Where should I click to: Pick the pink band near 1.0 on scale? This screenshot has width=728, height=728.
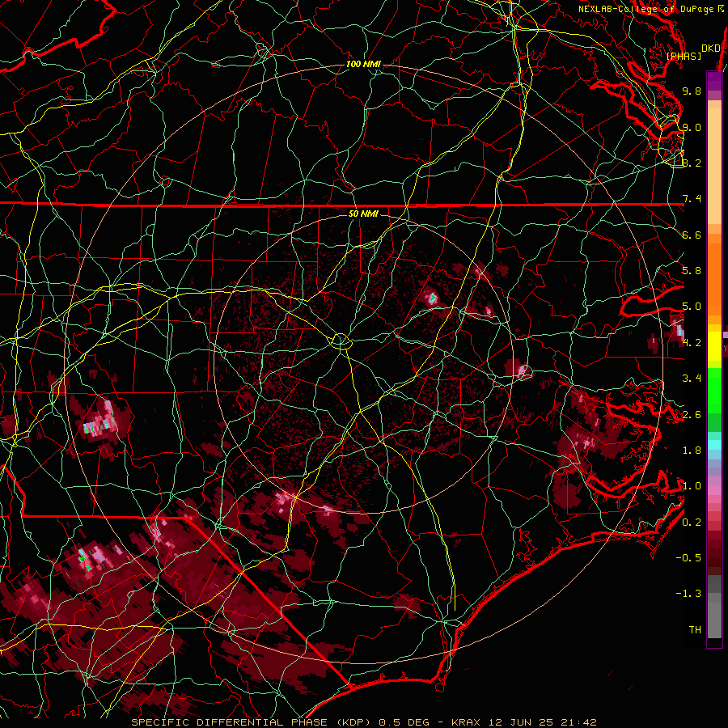coord(714,490)
